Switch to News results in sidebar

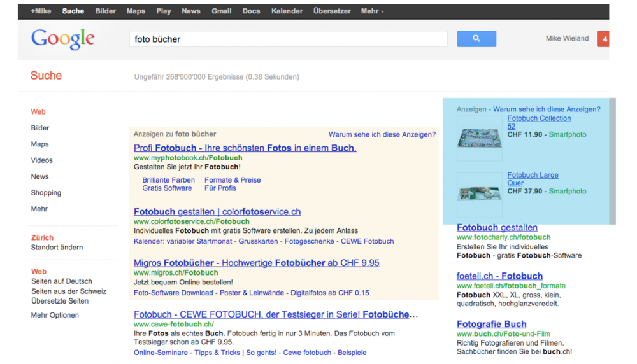39,176
